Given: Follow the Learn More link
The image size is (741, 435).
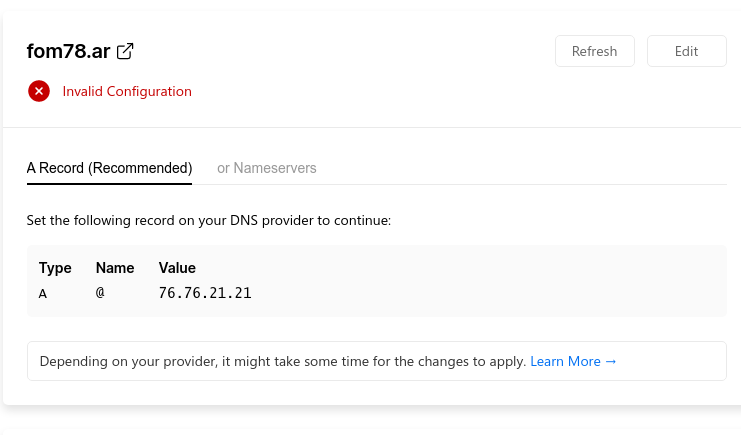Looking at the screenshot, I should pos(566,361).
